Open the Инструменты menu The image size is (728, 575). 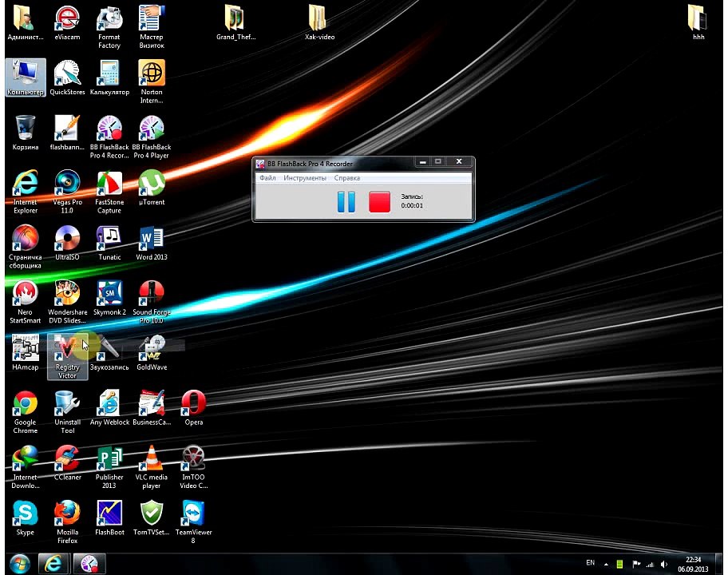305,178
